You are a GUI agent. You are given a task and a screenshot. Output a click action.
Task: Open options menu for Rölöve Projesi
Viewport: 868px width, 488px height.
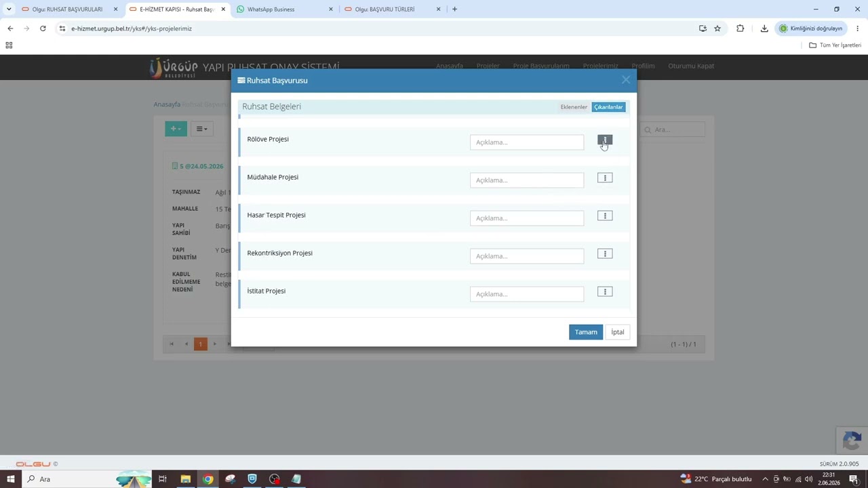(605, 140)
